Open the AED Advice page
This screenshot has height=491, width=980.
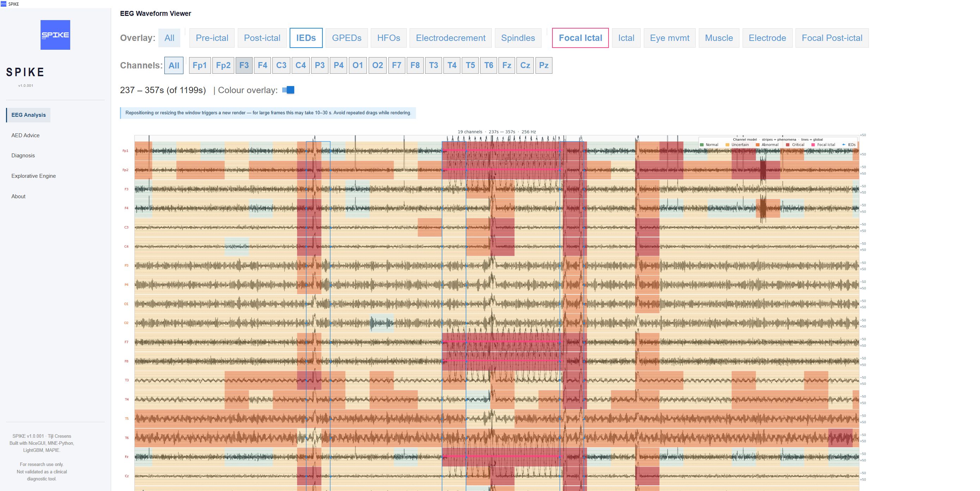coord(25,135)
